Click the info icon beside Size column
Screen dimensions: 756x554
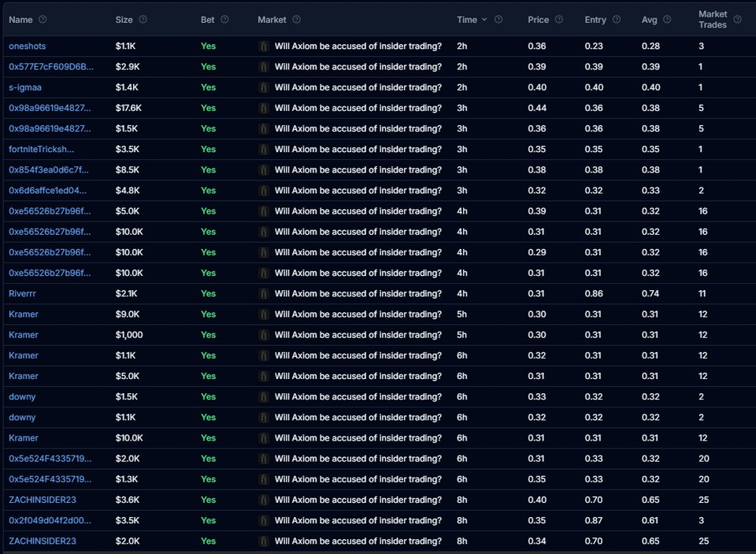click(143, 20)
